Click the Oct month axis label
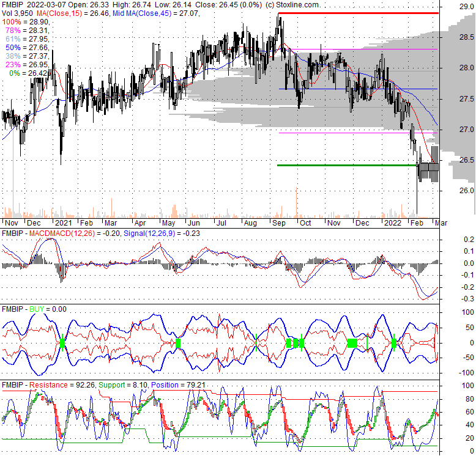Image resolution: width=476 pixels, height=456 pixels. click(x=305, y=223)
